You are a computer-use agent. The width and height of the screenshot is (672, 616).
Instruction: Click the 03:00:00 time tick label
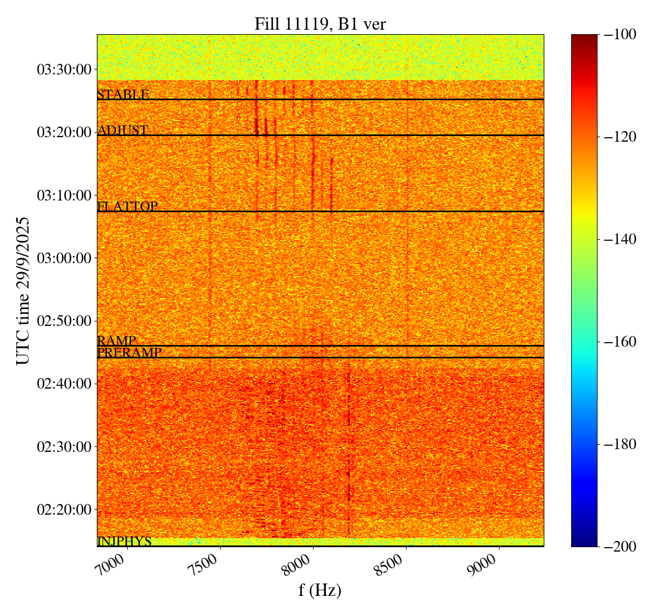pos(64,258)
